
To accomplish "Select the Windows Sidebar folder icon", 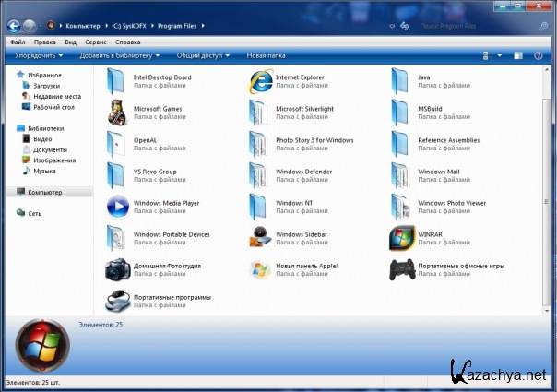I will click(x=262, y=238).
